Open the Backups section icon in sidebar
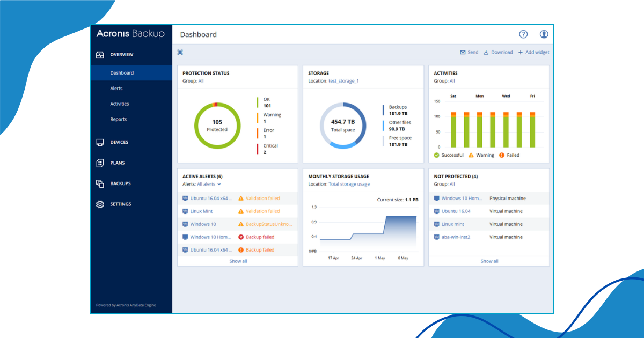This screenshot has width=644, height=338. point(99,183)
